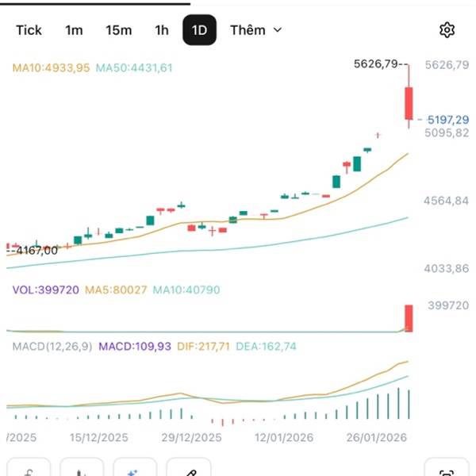
Task: Click the current price 5197,29 marker
Action: pos(447,120)
